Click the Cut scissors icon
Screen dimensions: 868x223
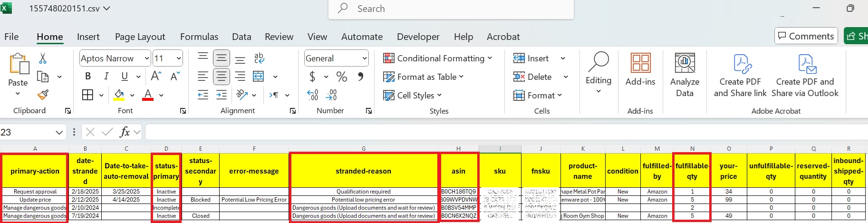43,58
